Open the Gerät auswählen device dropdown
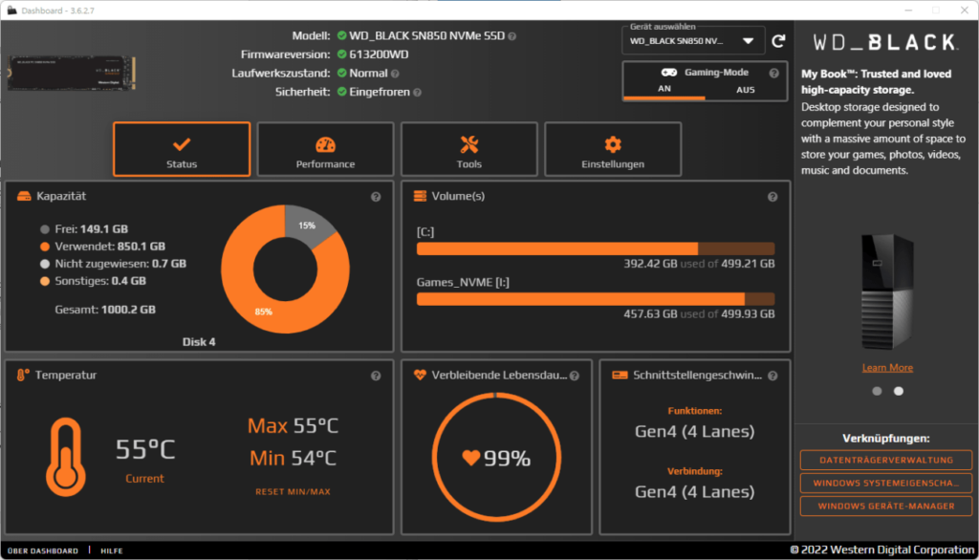This screenshot has width=979, height=560. (x=693, y=41)
